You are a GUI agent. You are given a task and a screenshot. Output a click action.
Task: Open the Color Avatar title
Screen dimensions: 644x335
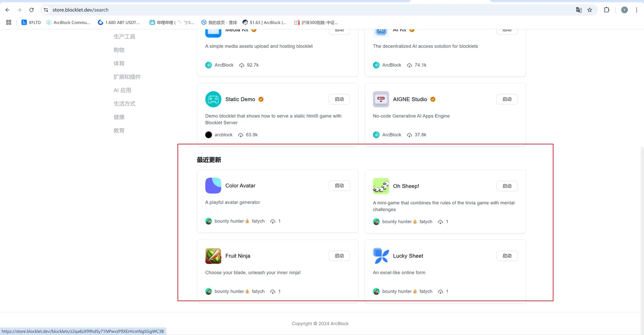coord(240,186)
